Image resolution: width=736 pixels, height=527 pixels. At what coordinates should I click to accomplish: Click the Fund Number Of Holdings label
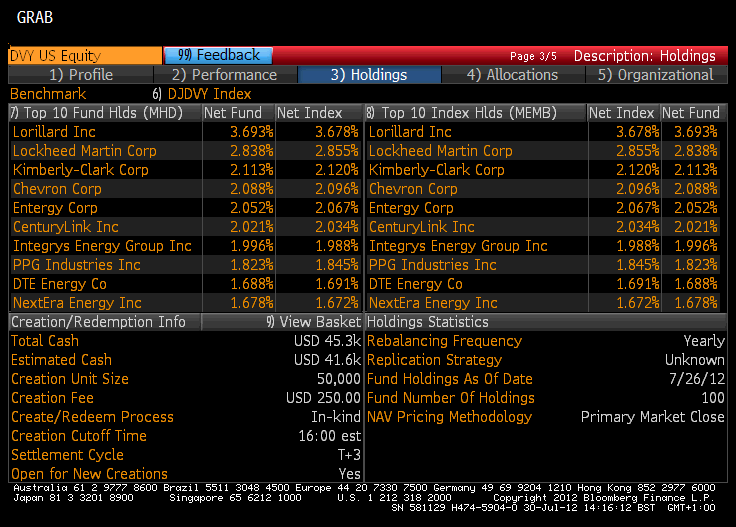[x=451, y=398]
